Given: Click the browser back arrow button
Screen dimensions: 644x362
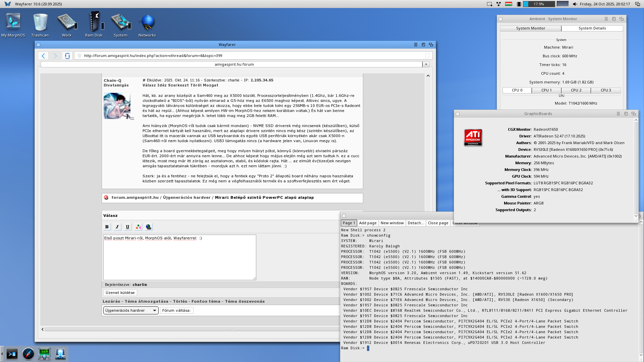Looking at the screenshot, I should [43, 56].
